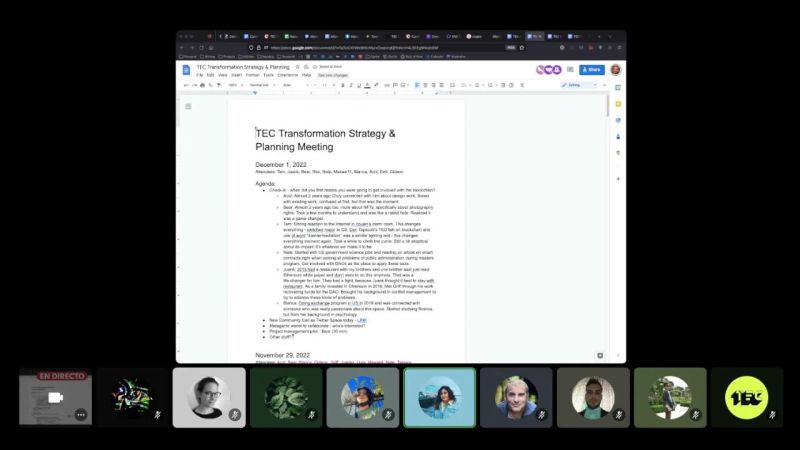
Task: Add a comment using toolbar icon
Action: [395, 85]
